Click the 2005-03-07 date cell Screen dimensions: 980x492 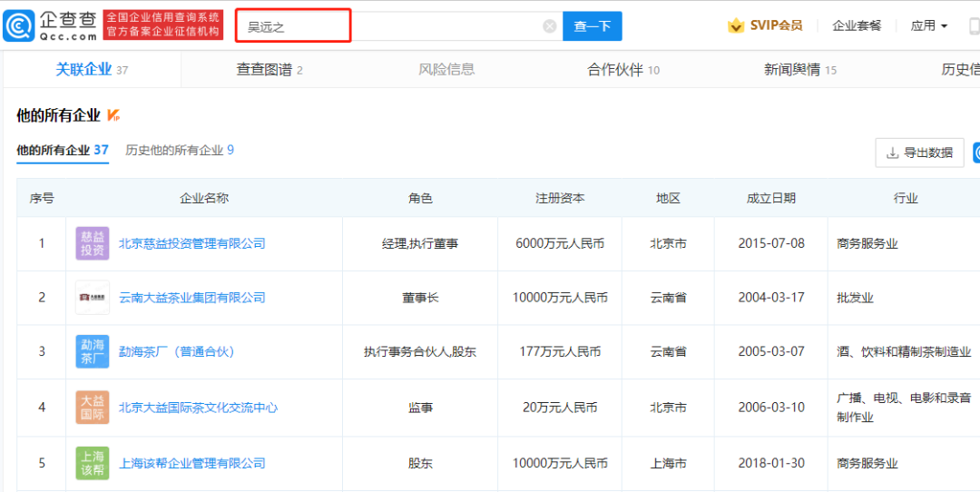click(770, 352)
